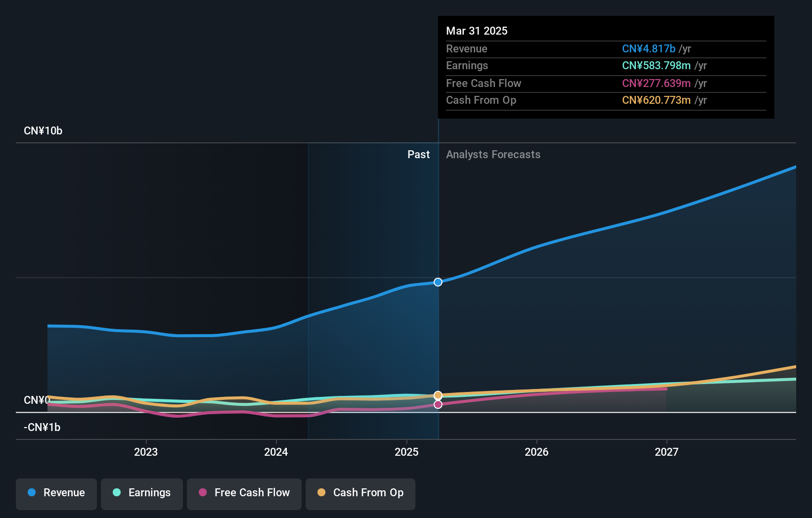Viewport: 812px width, 518px height.
Task: Click the 2025 x-axis label
Action: [x=406, y=452]
